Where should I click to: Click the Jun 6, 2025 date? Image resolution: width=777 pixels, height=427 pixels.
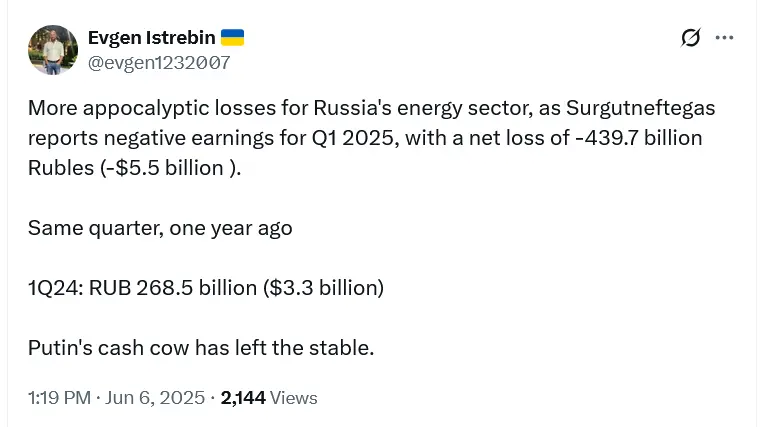[154, 398]
